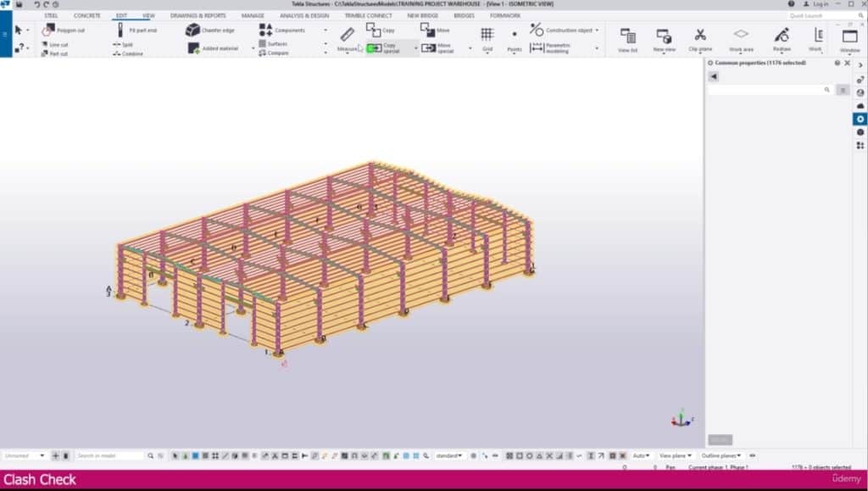Viewport: 868px width, 491px height.
Task: Click the Surfaces tool
Action: pos(273,44)
